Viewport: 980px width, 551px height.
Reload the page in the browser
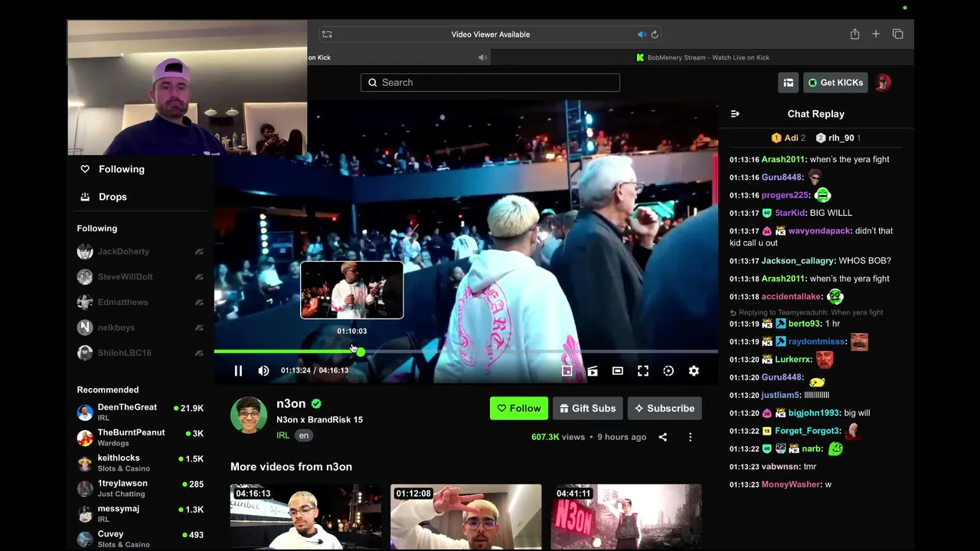tap(655, 34)
